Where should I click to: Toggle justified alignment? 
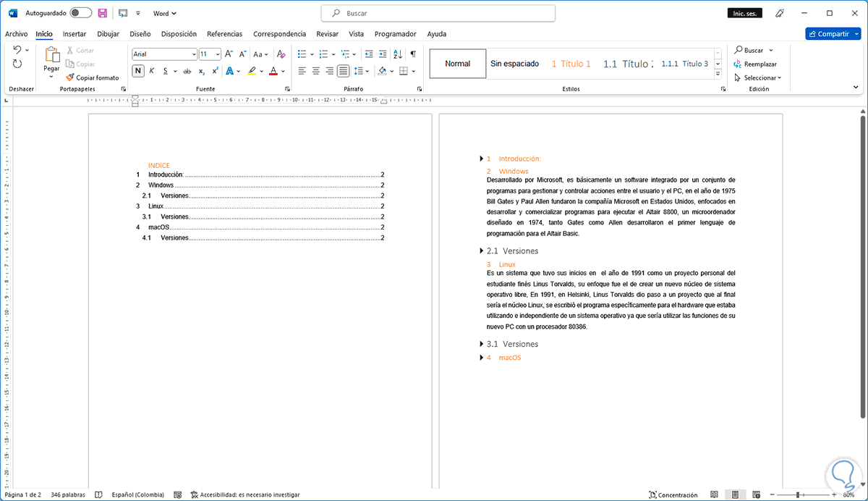(343, 71)
